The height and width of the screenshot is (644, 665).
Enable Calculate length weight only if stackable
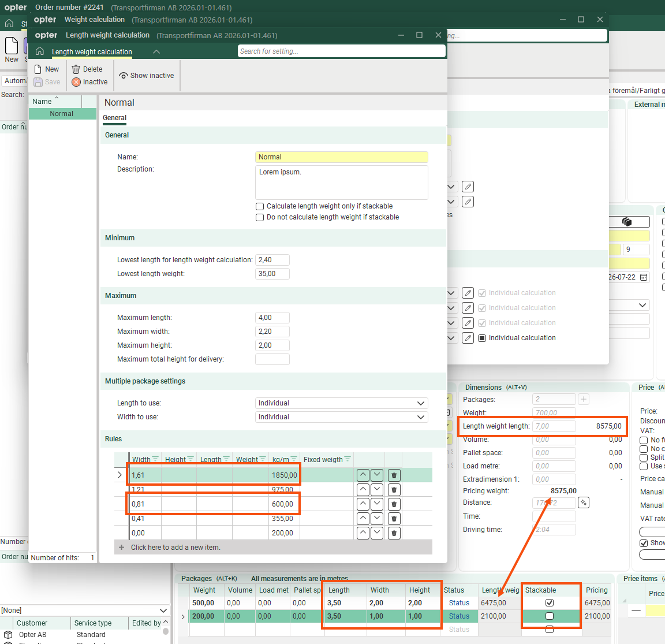click(260, 206)
